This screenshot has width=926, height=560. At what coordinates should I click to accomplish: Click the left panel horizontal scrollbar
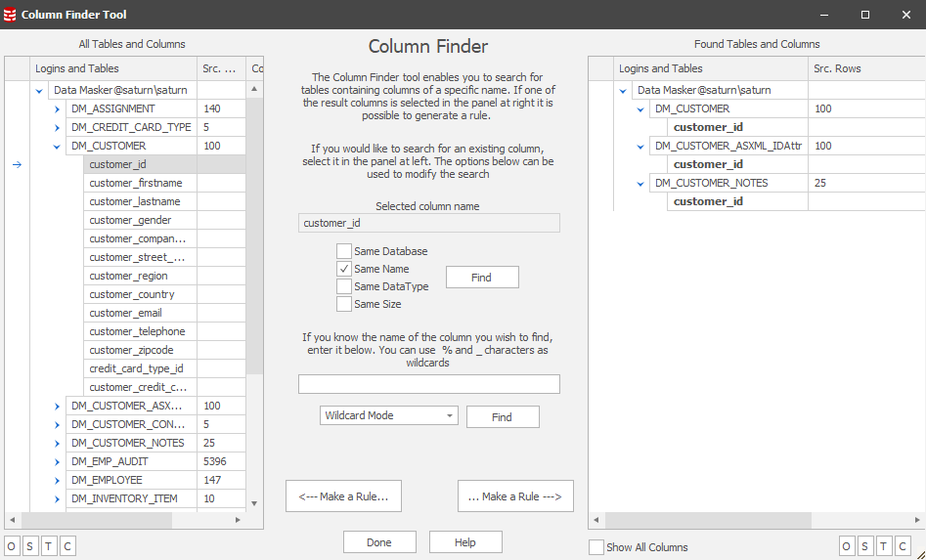coord(98,521)
